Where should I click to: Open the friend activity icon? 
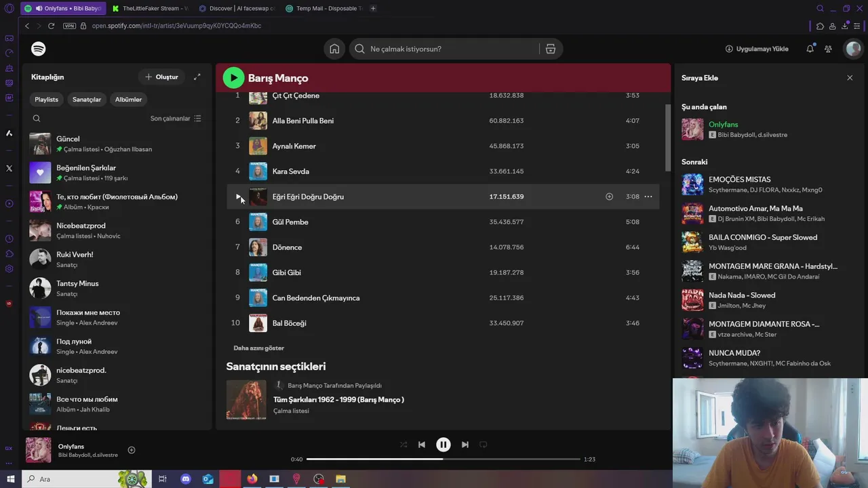(828, 49)
